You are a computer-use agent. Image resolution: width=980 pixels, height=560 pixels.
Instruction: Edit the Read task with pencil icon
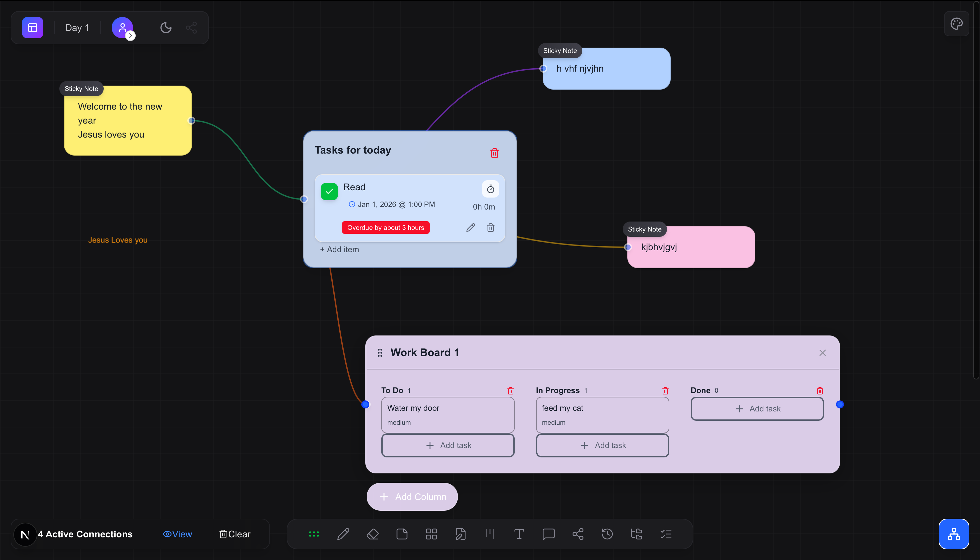click(470, 227)
